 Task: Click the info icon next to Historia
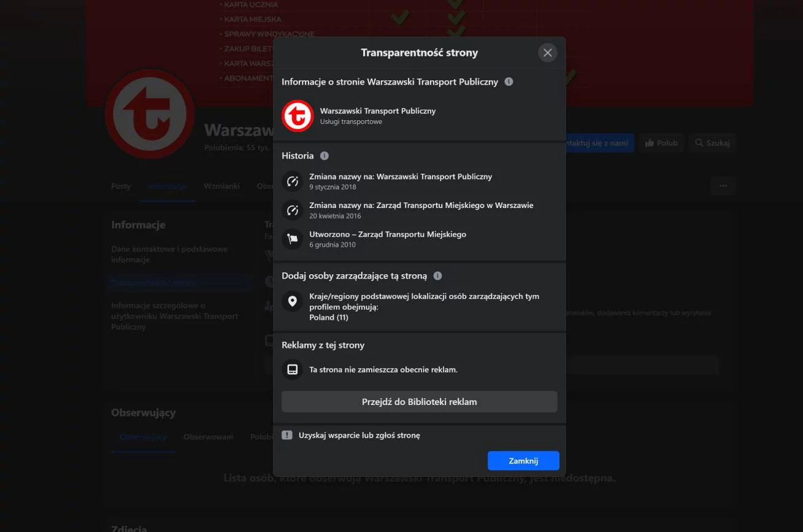[x=325, y=156]
